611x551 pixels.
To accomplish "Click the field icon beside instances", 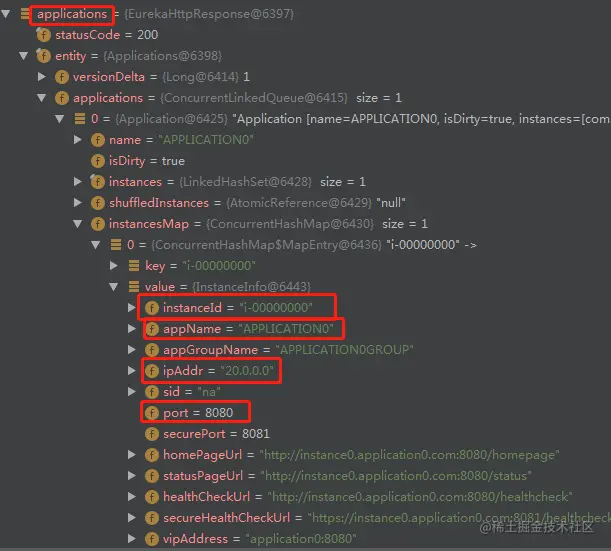I will pyautogui.click(x=97, y=182).
